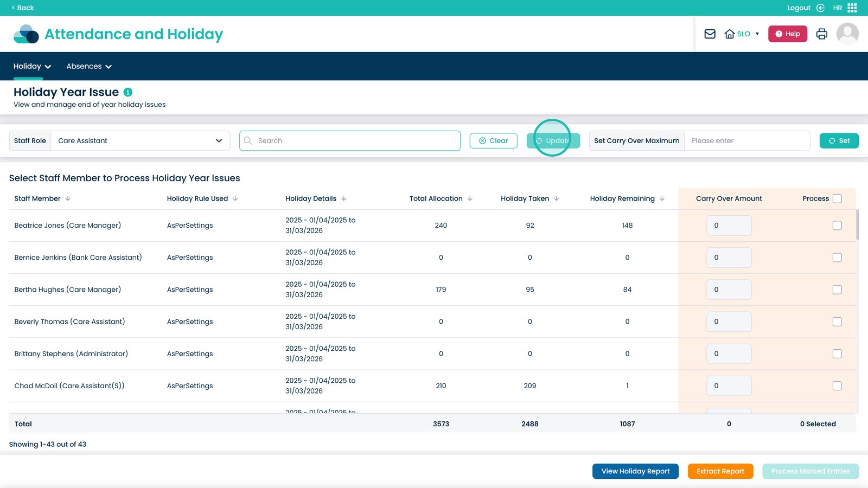Tick the Process checkbox for Beatrice Jones
This screenshot has width=868, height=488.
(837, 226)
